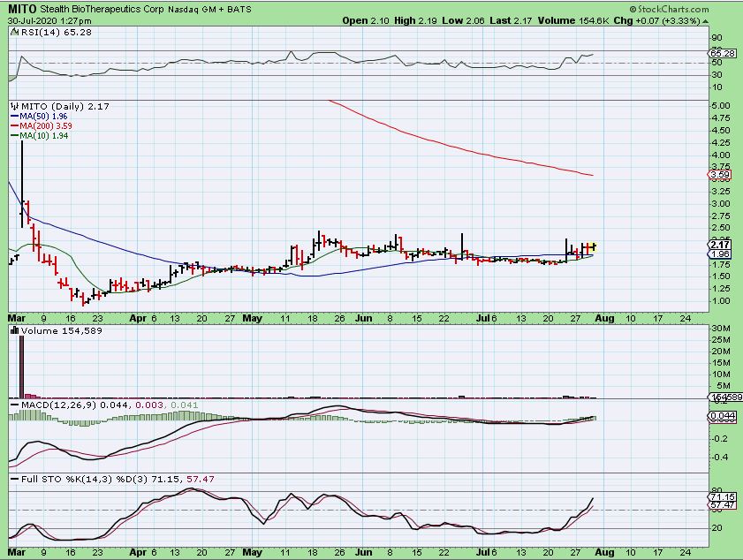Click the red MA(200) line marker in legend
The height and width of the screenshot is (560, 743).
click(13, 125)
